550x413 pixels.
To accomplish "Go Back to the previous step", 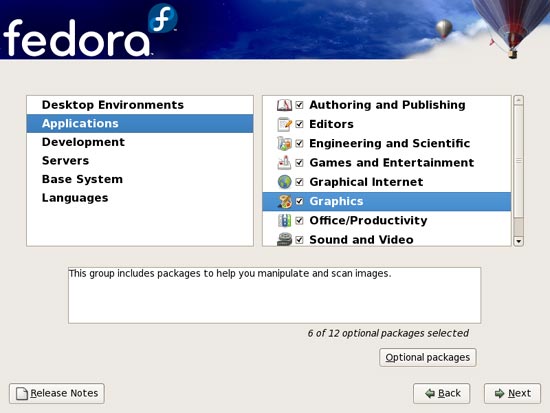I will (x=442, y=393).
